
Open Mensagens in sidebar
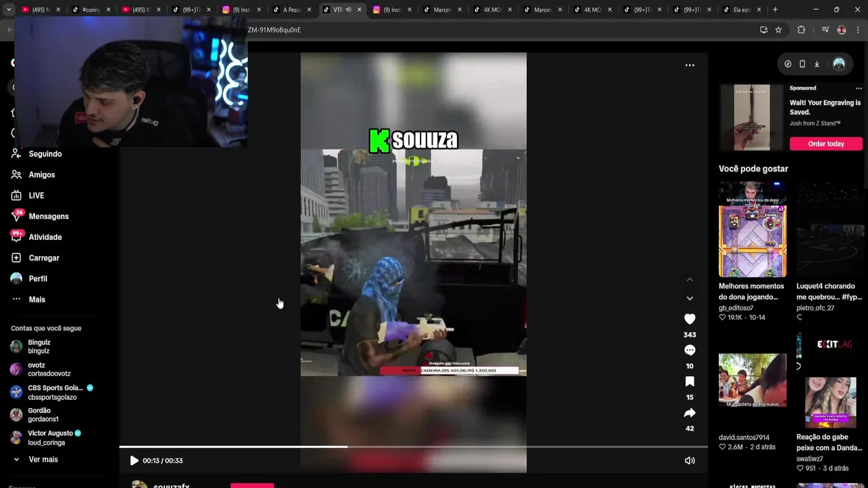(x=48, y=216)
